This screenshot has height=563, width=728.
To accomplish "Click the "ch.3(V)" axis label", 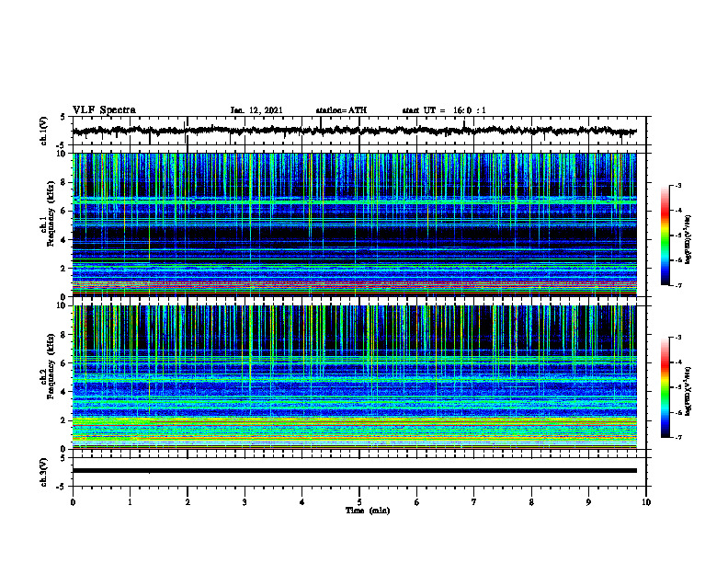I will (44, 472).
